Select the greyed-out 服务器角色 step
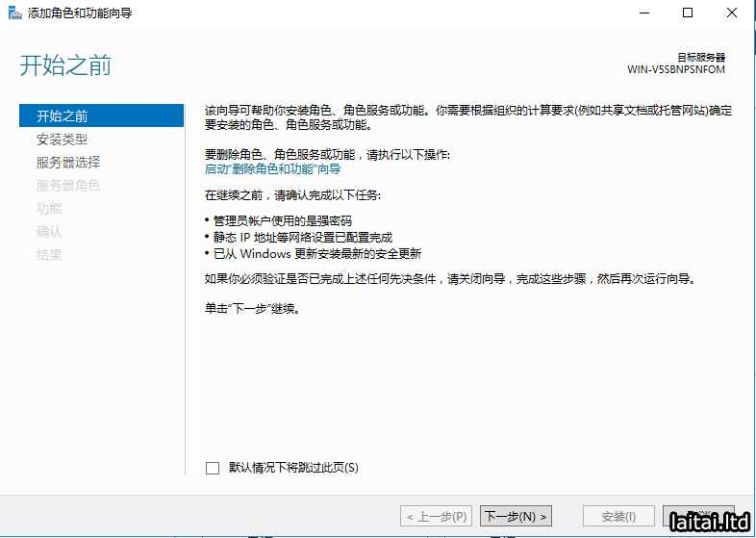Screen dimensions: 756x538 click(x=68, y=186)
